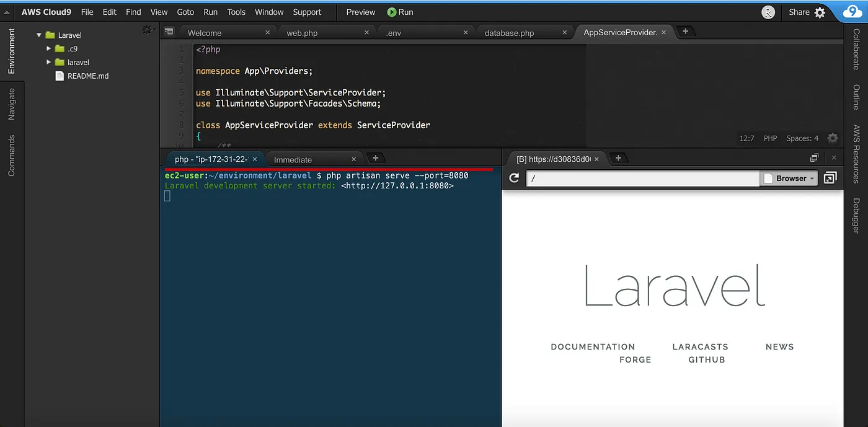Select the README.md file
Viewport: 868px width, 427px height.
pyautogui.click(x=88, y=76)
